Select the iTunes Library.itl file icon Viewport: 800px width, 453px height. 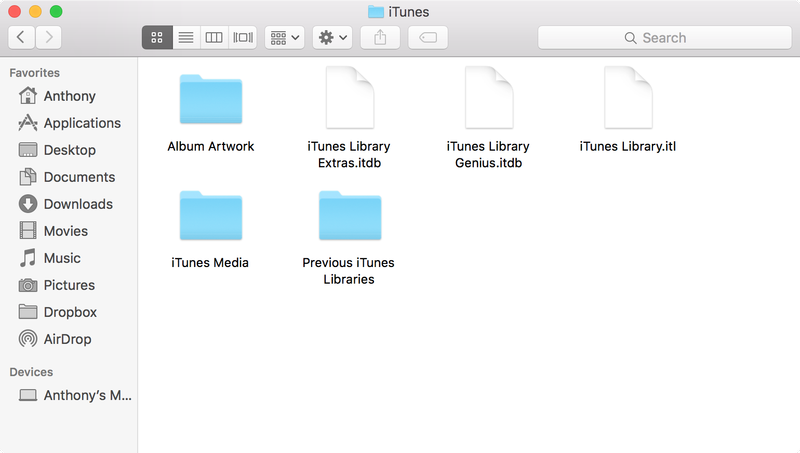629,97
